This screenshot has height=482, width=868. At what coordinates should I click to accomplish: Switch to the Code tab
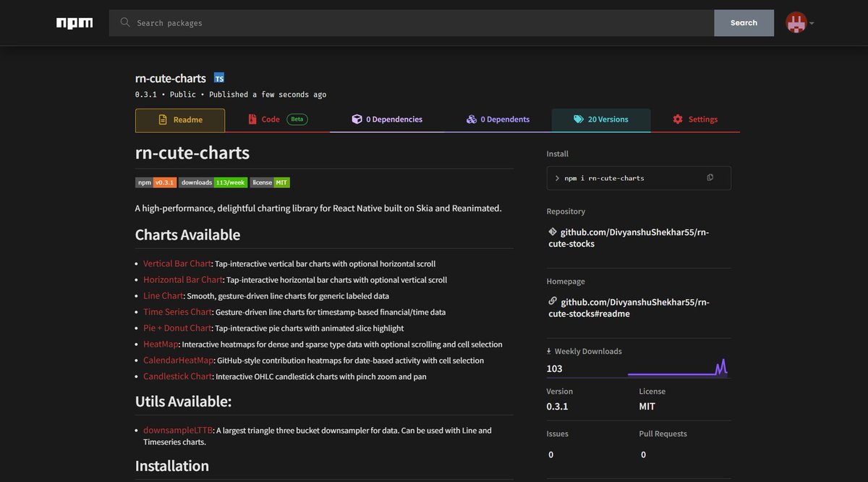278,120
